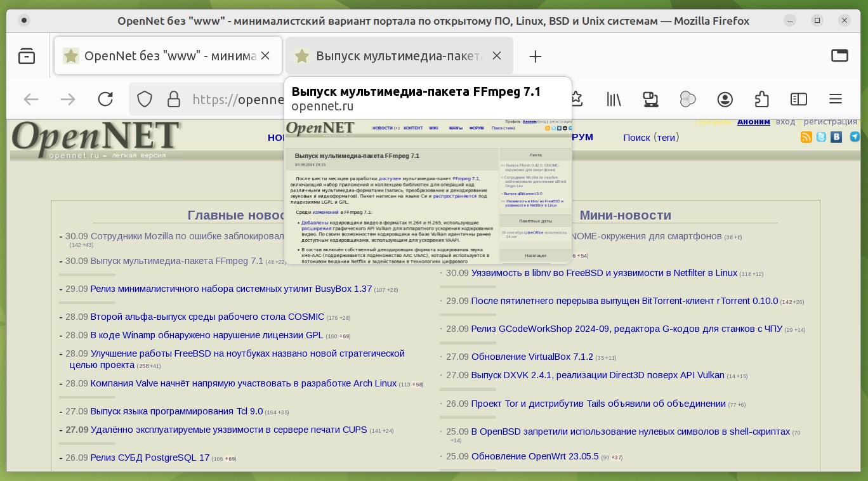Reload the current page
868x481 pixels.
(x=105, y=99)
